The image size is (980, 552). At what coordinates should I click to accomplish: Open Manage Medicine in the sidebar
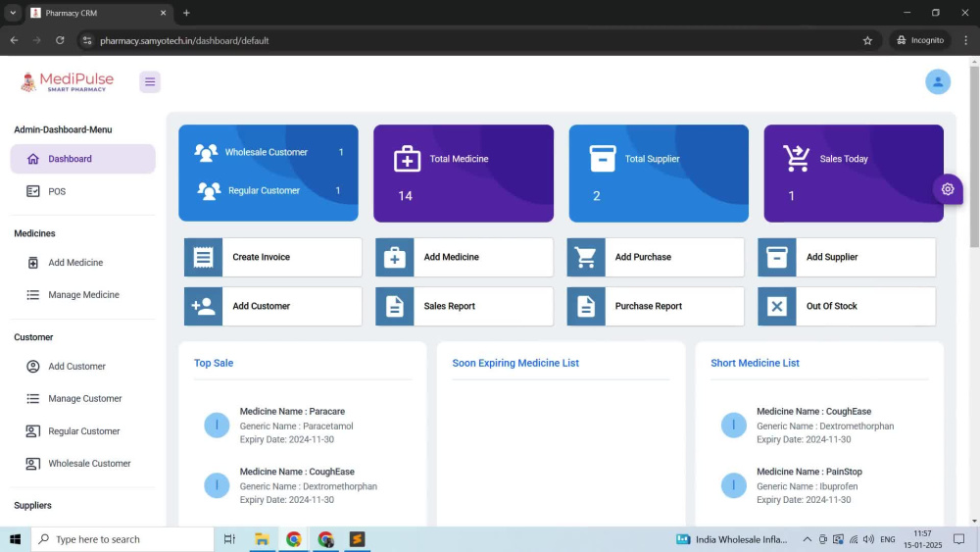point(82,294)
